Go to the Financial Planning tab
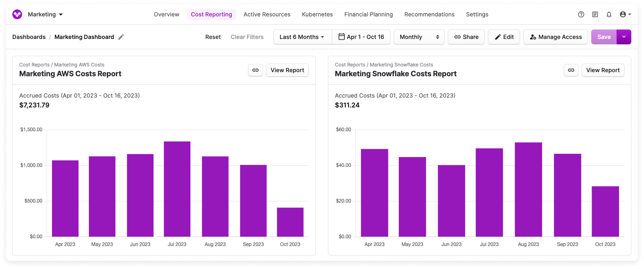The width and height of the screenshot is (644, 269). click(x=368, y=14)
